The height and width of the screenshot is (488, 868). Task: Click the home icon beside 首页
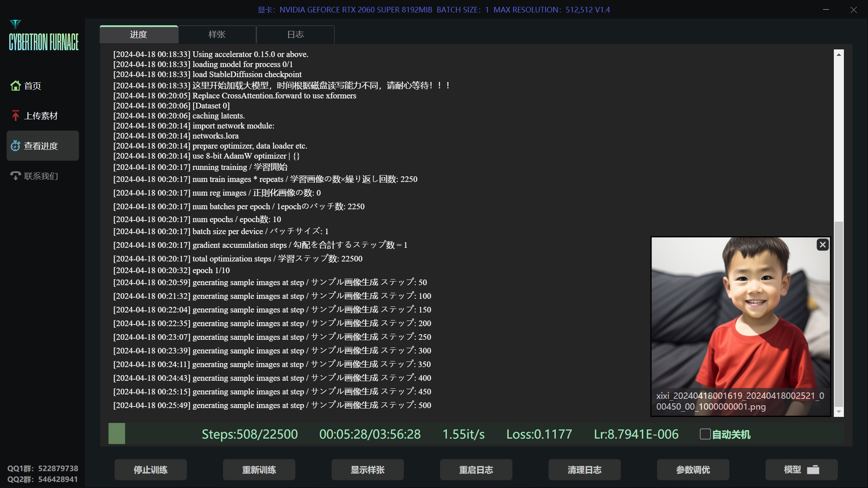pos(16,86)
